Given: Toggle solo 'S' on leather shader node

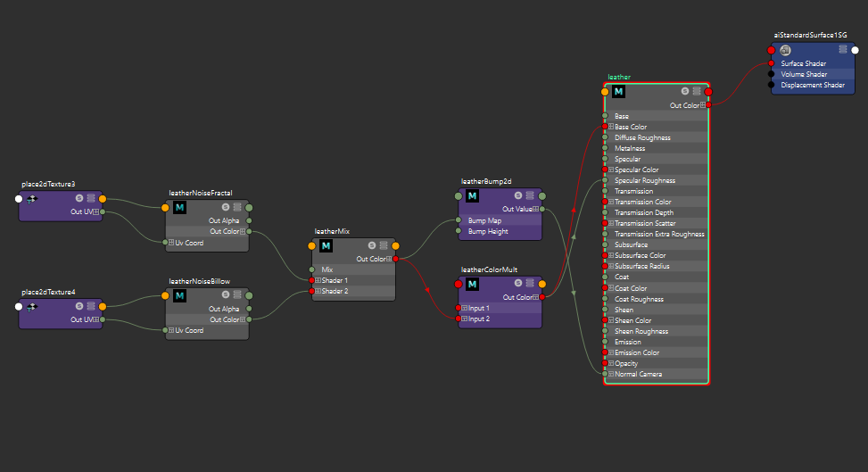Looking at the screenshot, I should coord(685,91).
